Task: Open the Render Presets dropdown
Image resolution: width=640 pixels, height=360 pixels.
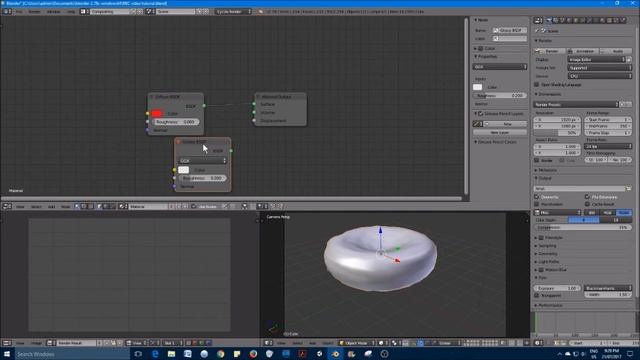Action: tap(576, 104)
